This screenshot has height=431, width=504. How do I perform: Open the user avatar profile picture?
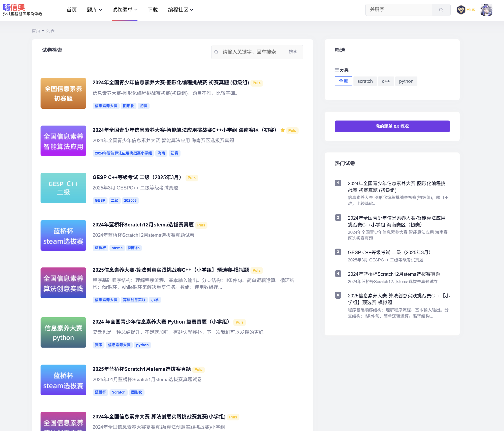[x=486, y=10]
